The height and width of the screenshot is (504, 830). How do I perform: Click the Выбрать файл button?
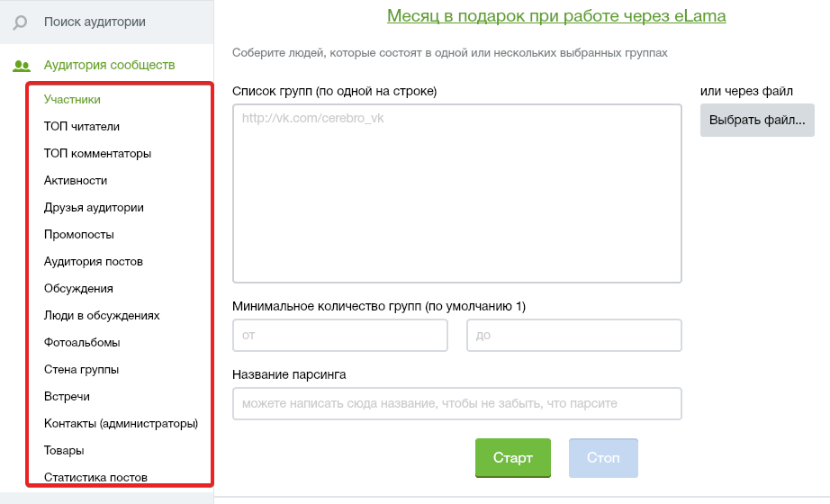757,121
